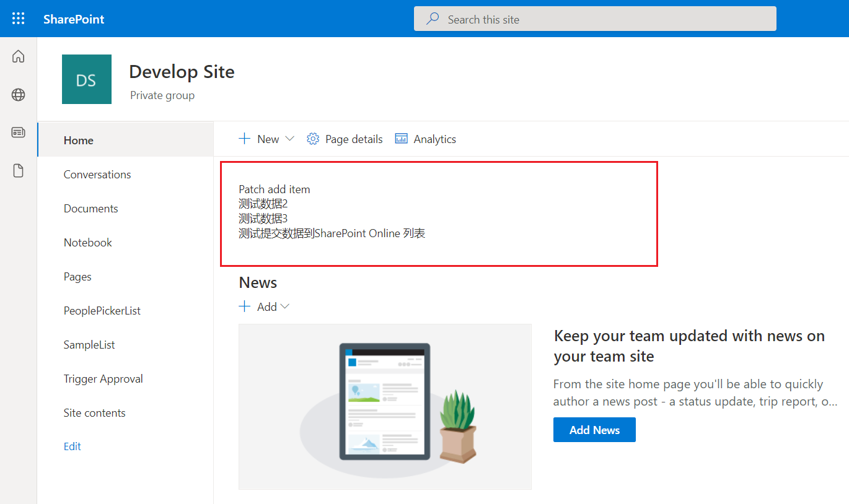Click the 测试提交数据到SharePoint Online 列表 item
Image resolution: width=849 pixels, height=504 pixels.
point(332,233)
